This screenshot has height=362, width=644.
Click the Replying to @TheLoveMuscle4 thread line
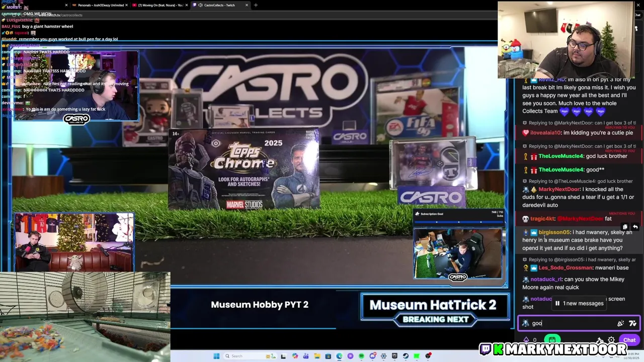pos(578,181)
